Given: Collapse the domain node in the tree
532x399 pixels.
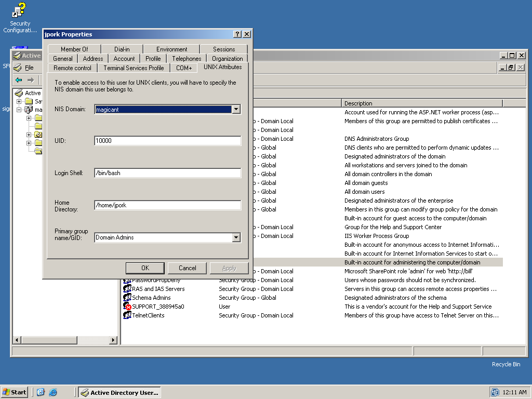Looking at the screenshot, I should pos(19,110).
